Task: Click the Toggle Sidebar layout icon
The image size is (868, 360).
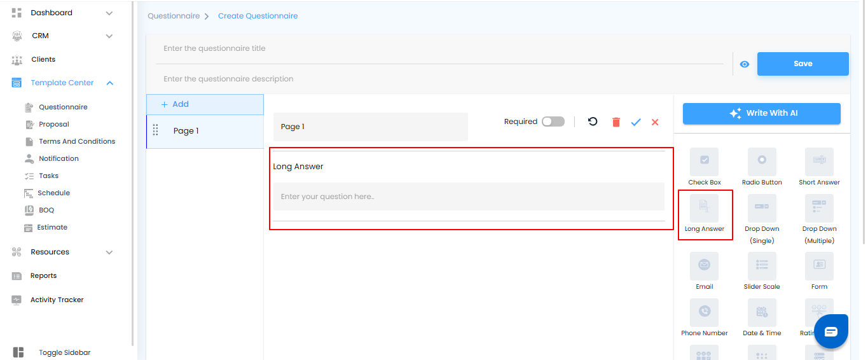Action: click(18, 352)
